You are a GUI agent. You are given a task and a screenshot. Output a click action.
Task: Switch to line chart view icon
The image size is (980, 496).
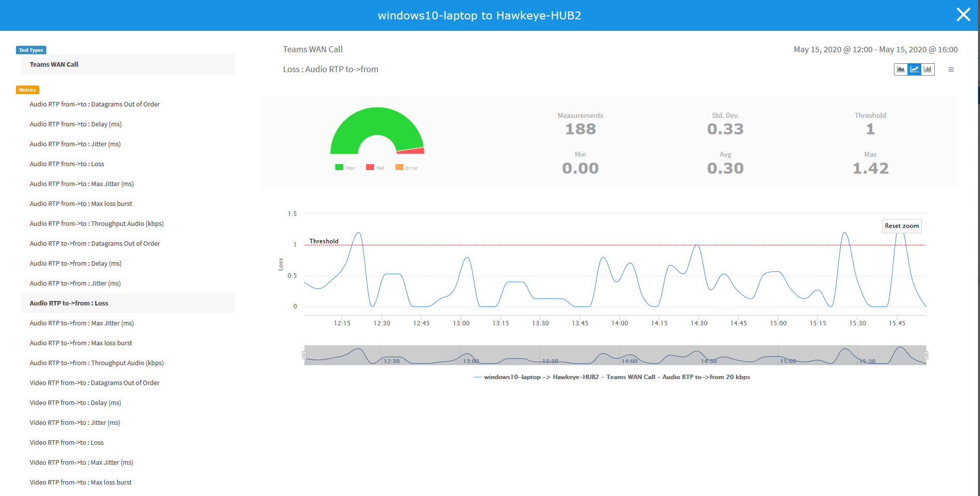coord(914,70)
